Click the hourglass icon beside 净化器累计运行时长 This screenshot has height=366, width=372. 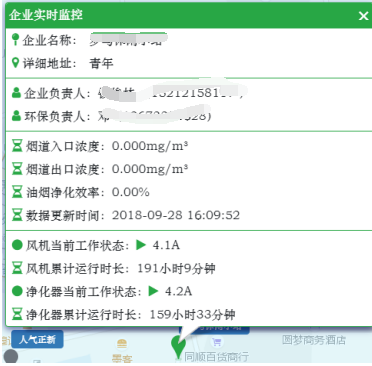coord(17,314)
